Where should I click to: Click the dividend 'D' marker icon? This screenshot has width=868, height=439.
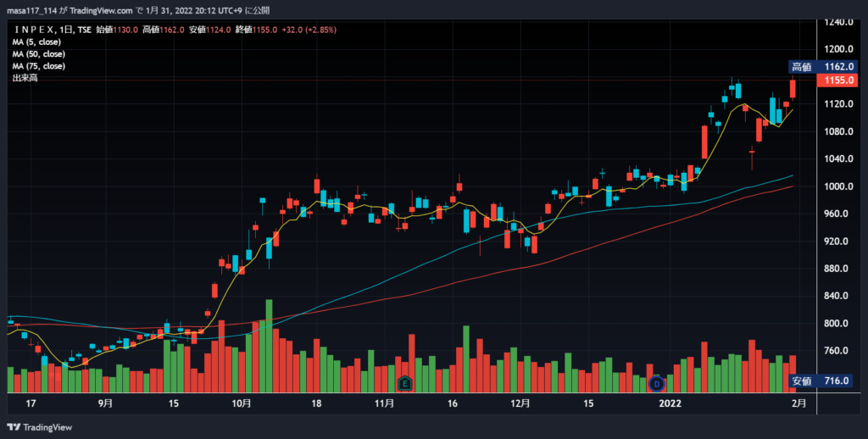point(657,382)
